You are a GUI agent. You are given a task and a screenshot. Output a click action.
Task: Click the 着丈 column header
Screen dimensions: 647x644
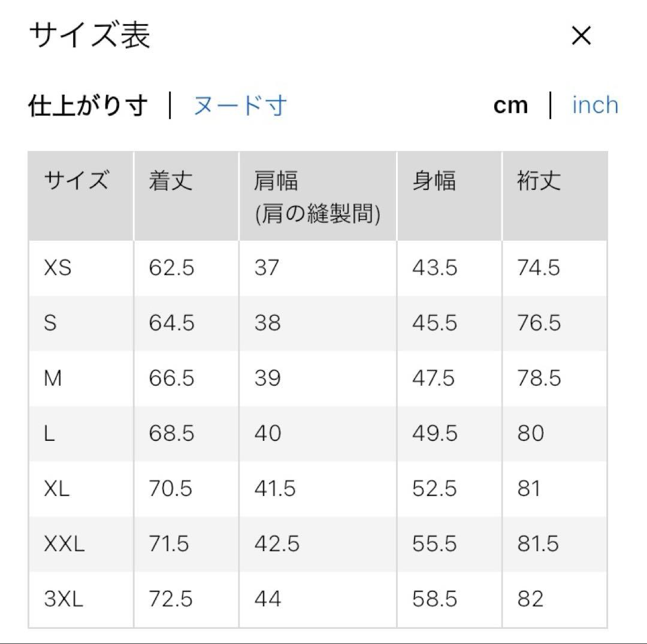[x=171, y=181]
